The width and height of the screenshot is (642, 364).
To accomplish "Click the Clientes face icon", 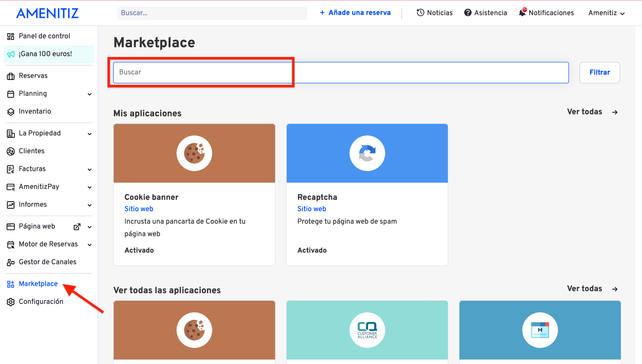I will 10,151.
